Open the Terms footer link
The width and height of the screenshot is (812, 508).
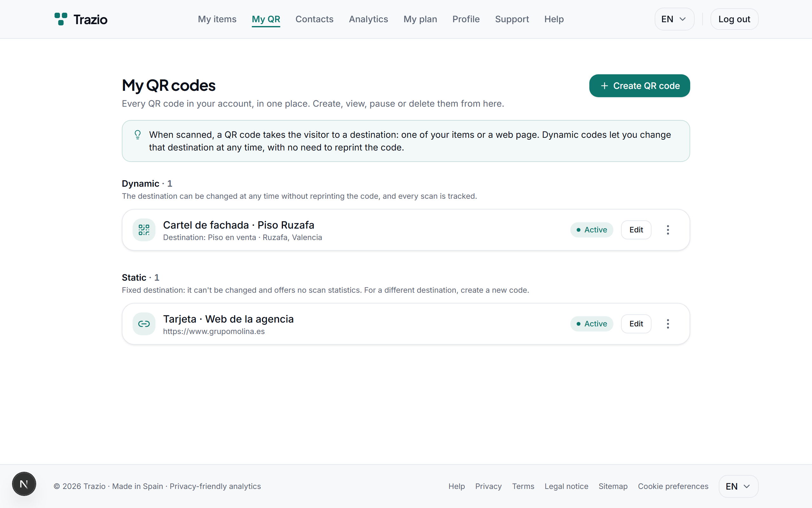click(523, 486)
